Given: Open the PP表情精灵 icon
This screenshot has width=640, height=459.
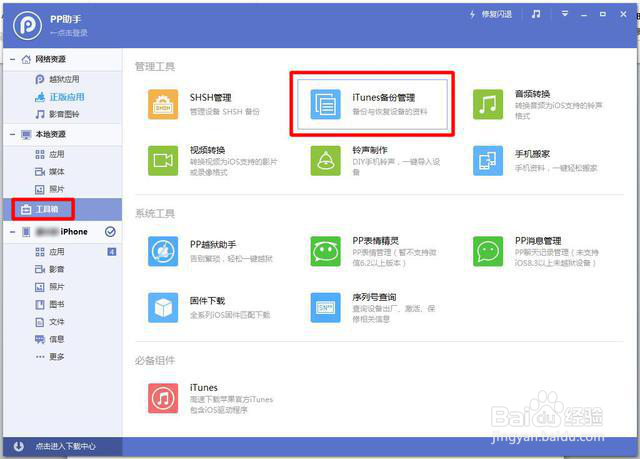Looking at the screenshot, I should pos(325,251).
